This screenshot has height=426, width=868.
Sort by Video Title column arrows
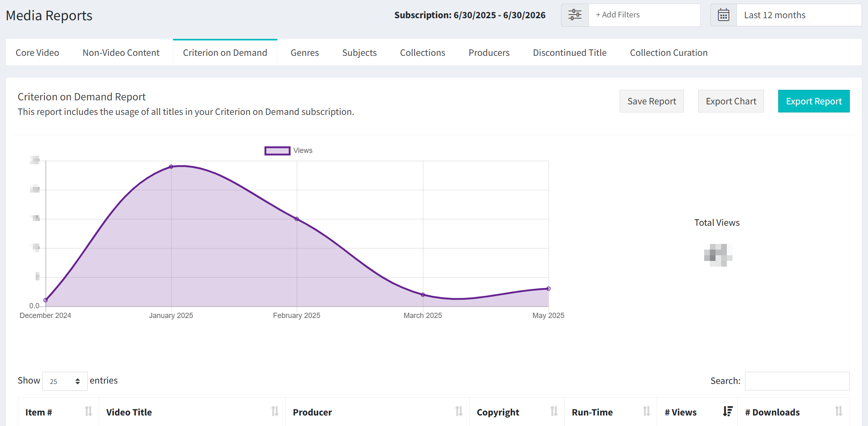click(275, 411)
